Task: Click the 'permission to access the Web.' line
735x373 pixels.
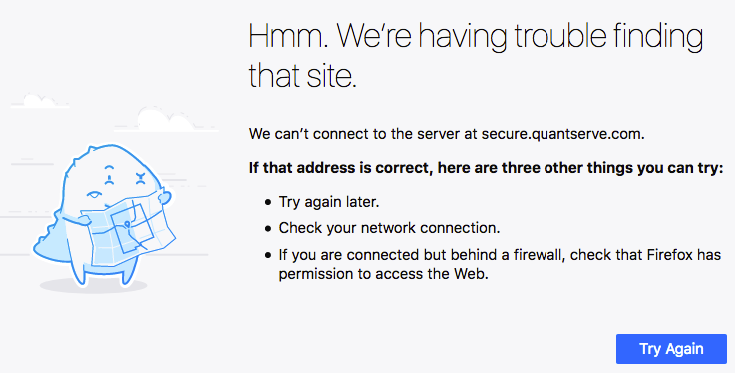Action: [383, 274]
